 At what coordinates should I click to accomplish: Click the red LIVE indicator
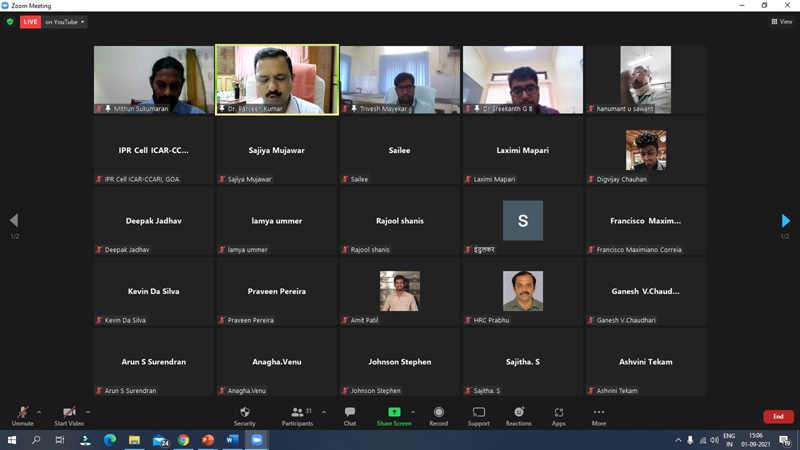(30, 22)
